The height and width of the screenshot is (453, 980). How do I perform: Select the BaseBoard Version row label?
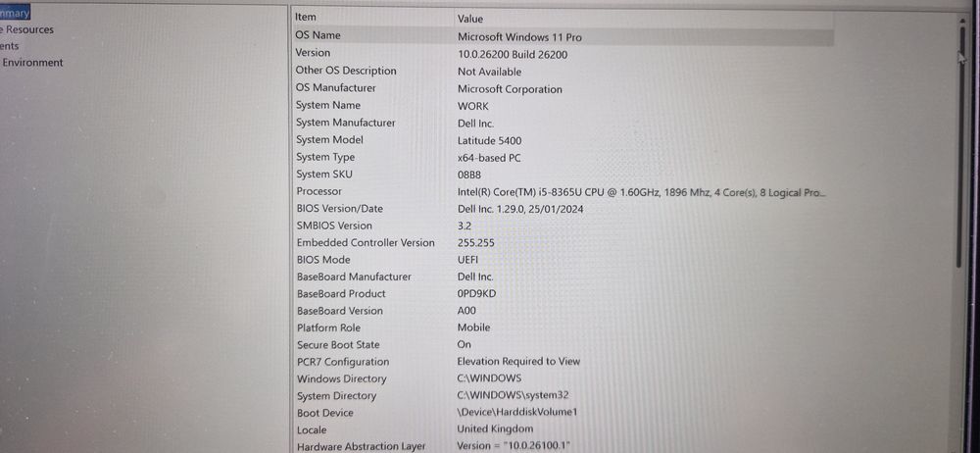coord(340,311)
